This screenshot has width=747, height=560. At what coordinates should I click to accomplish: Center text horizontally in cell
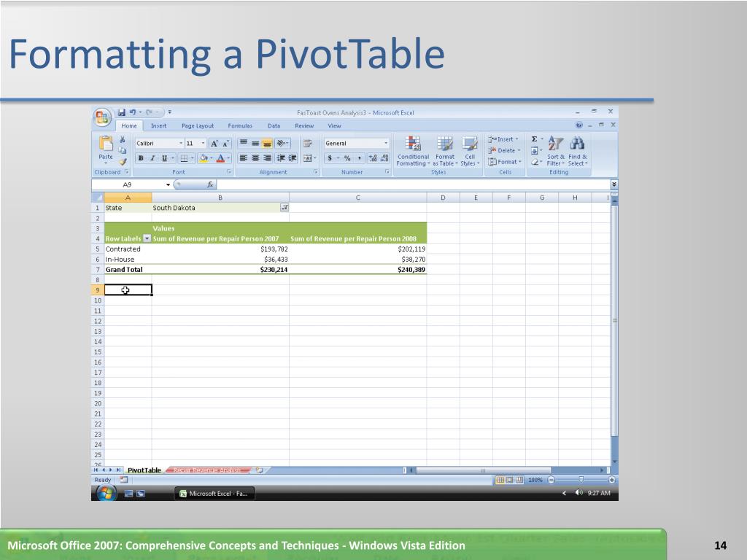[255, 158]
